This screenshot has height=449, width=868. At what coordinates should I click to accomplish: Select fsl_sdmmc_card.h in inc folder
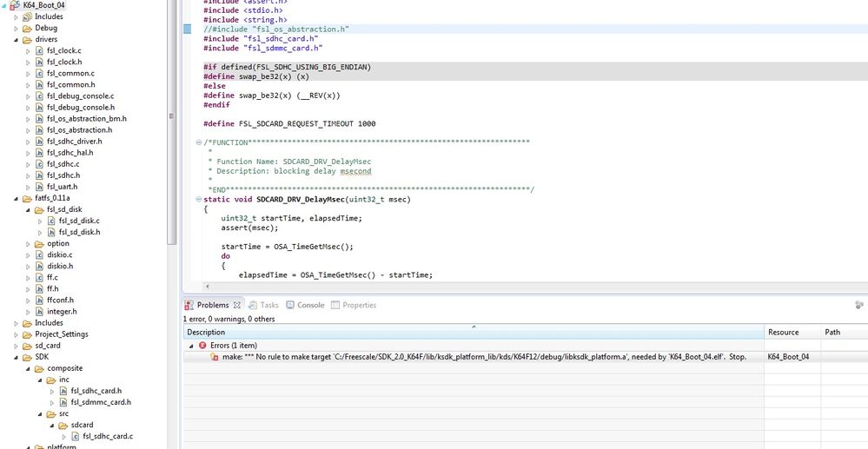(101, 402)
